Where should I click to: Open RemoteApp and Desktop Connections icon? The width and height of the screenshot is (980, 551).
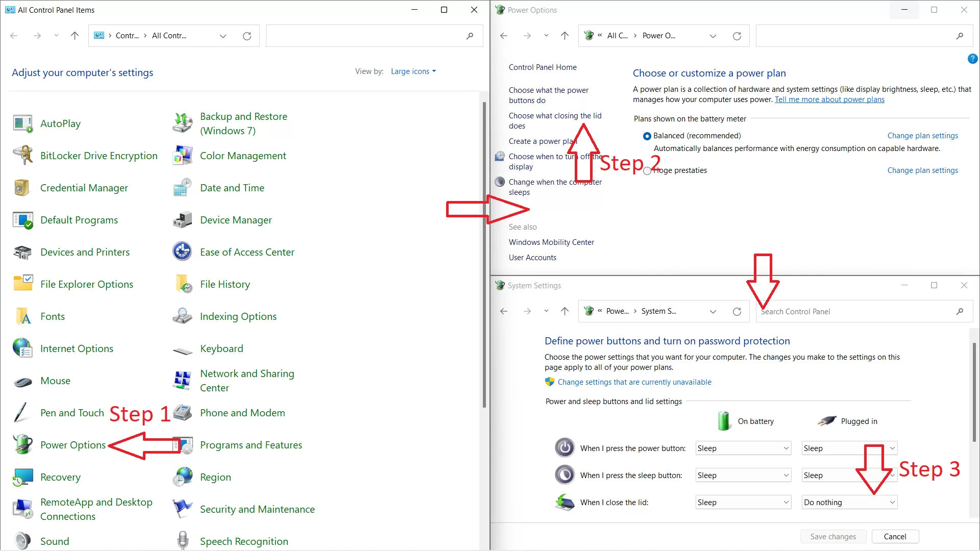point(23,509)
